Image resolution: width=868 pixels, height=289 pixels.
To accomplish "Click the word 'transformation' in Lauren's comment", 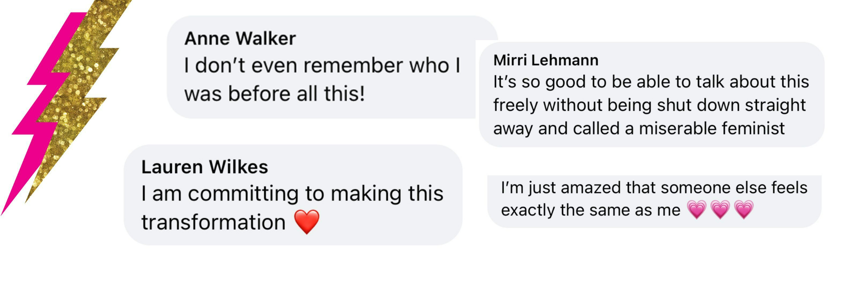I will click(213, 222).
